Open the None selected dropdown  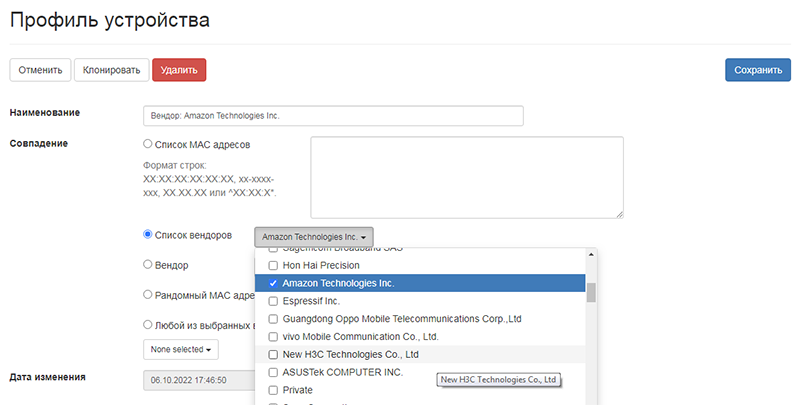pos(181,350)
